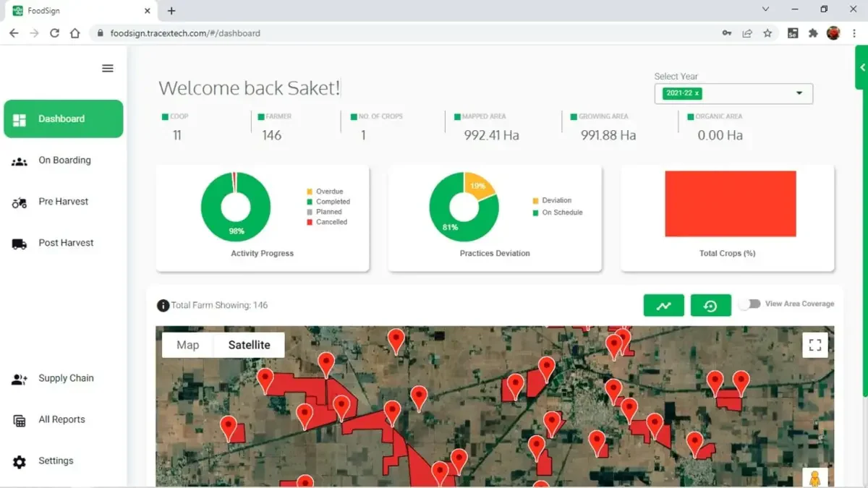The width and height of the screenshot is (868, 488).
Task: Click the ORGANIC AREA value 0.00 Ha
Action: tap(720, 135)
